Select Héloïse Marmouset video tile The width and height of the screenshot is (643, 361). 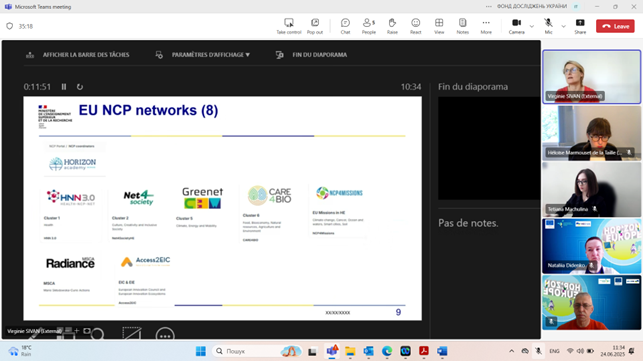click(591, 133)
